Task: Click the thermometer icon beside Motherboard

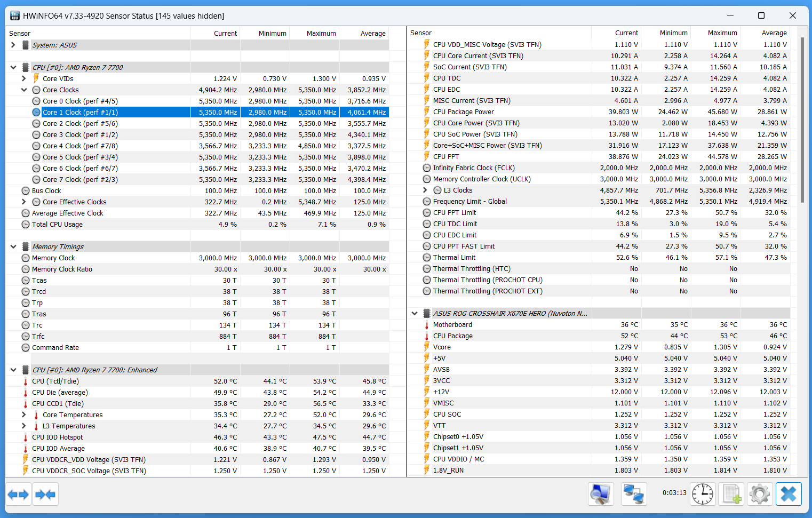Action: click(x=427, y=324)
